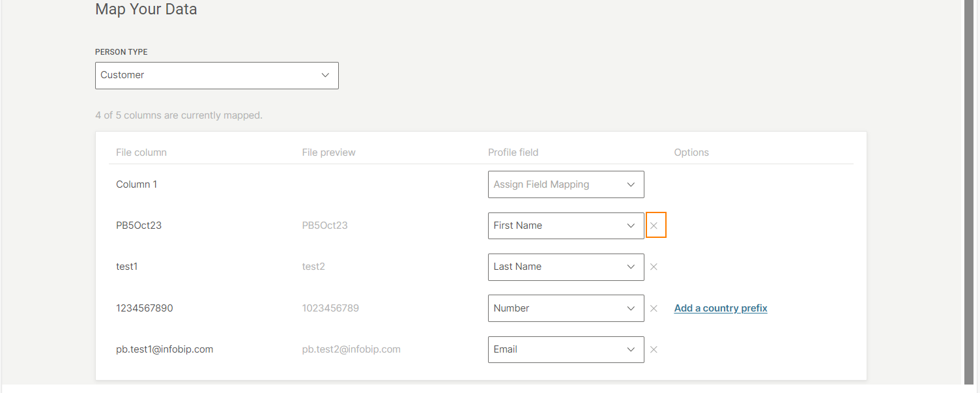This screenshot has width=980, height=393.
Task: Click the 1234567890 file column value
Action: point(145,308)
